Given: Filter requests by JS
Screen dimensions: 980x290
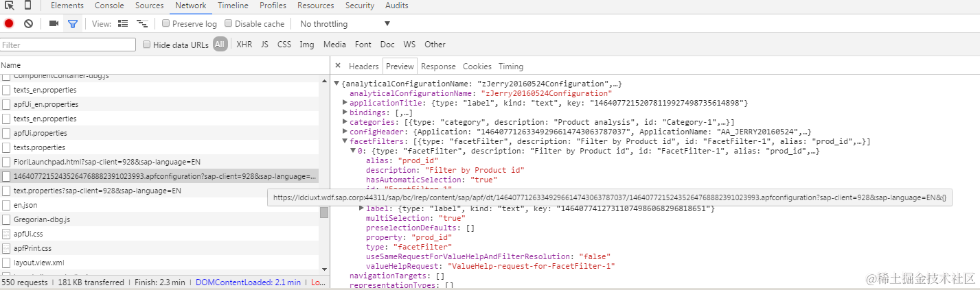Looking at the screenshot, I should 264,45.
